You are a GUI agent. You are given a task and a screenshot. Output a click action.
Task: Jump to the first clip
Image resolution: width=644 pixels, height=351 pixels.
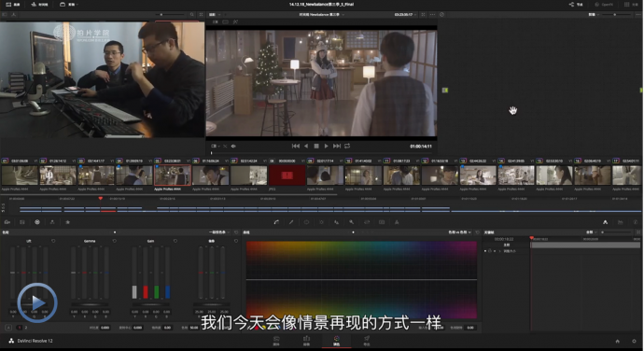click(295, 146)
